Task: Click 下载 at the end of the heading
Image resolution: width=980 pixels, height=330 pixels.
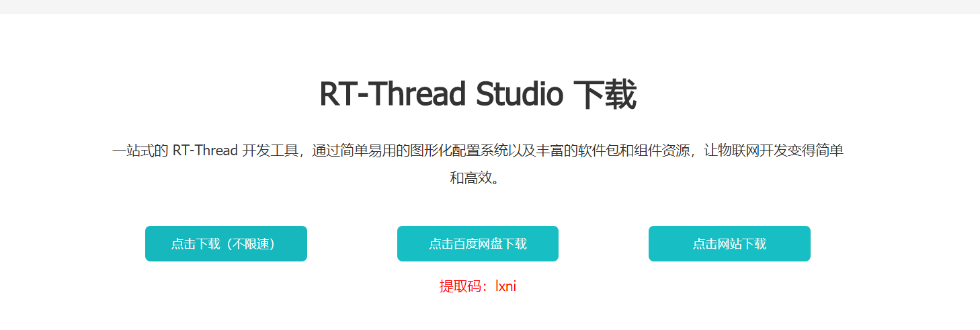Action: point(605,94)
